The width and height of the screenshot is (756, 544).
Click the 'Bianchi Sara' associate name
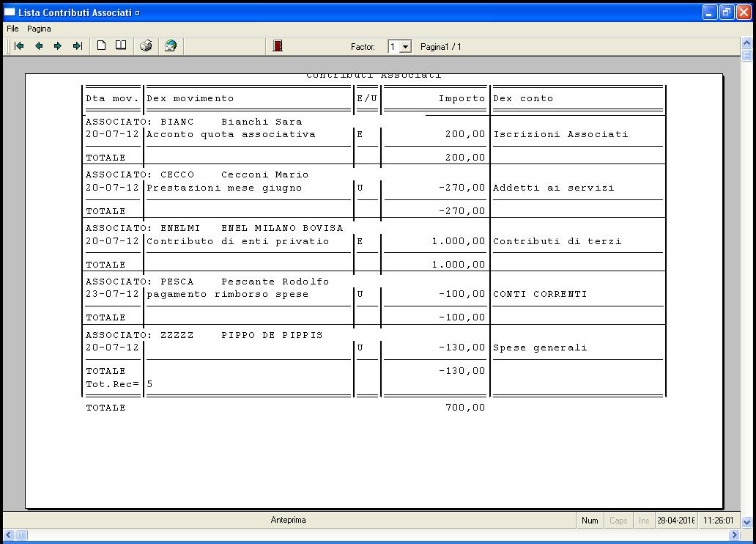[x=262, y=122]
